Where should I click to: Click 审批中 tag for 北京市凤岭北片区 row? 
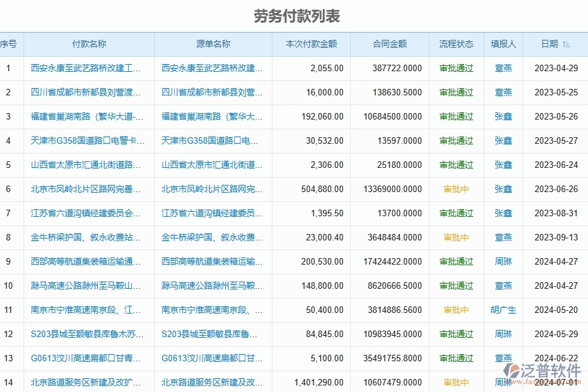[455, 189]
